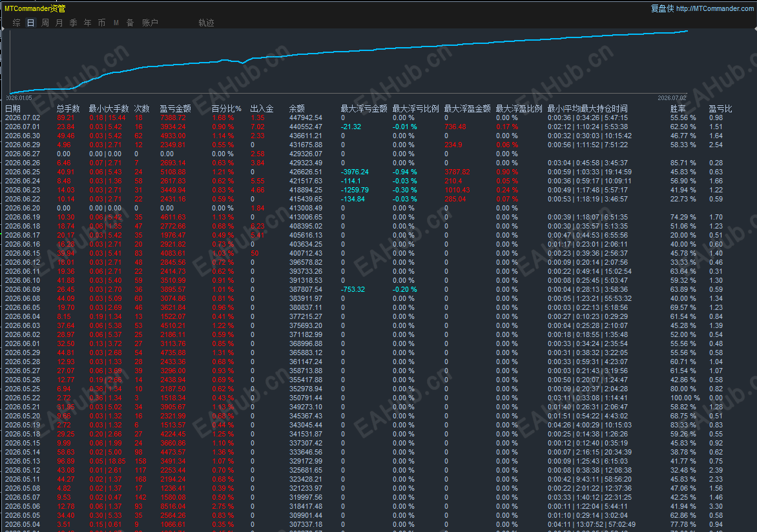Click the floating loss value -753.32
Screen dimensions: 757x532
(353, 290)
